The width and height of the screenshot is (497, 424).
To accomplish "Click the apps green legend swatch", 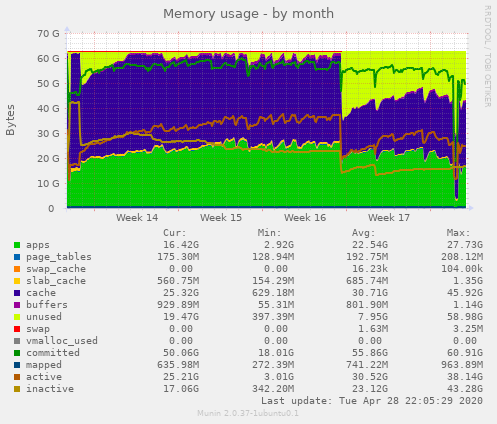I will click(x=17, y=245).
